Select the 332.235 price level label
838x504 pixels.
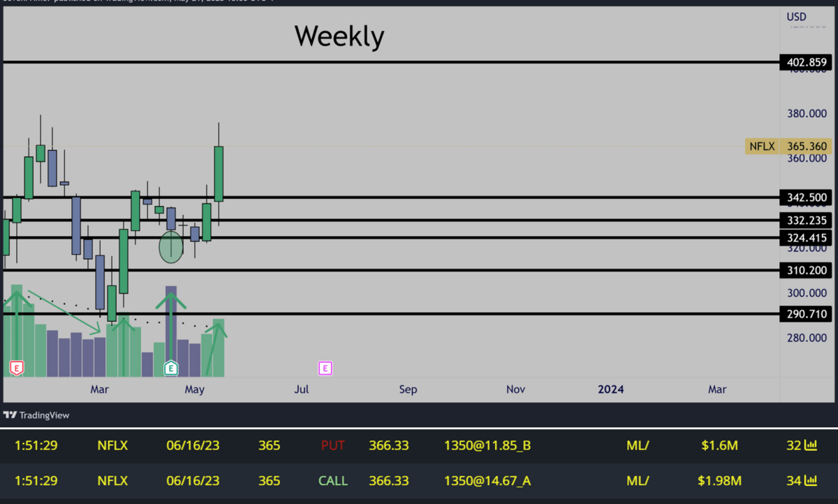tap(807, 221)
